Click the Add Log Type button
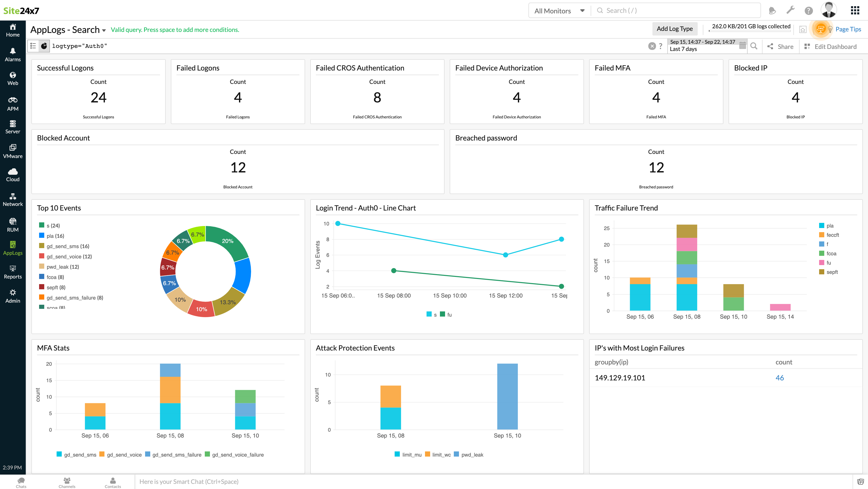Viewport: 868px width, 489px height. (674, 29)
